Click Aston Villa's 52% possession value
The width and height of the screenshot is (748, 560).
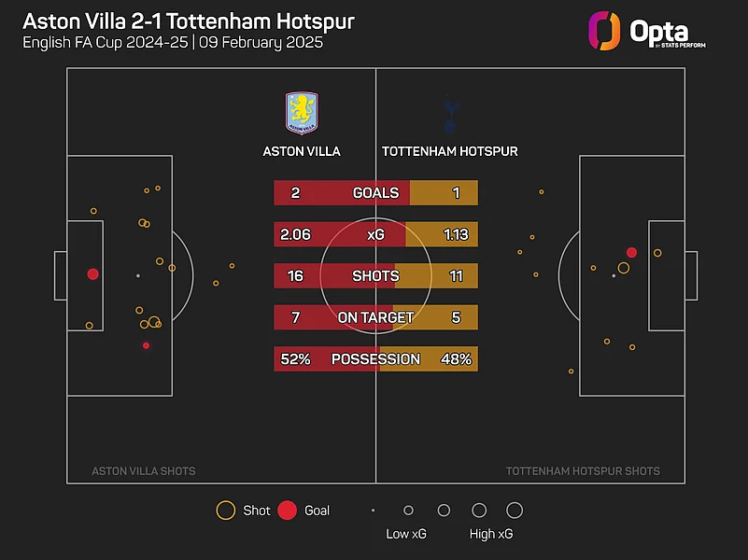tap(294, 358)
